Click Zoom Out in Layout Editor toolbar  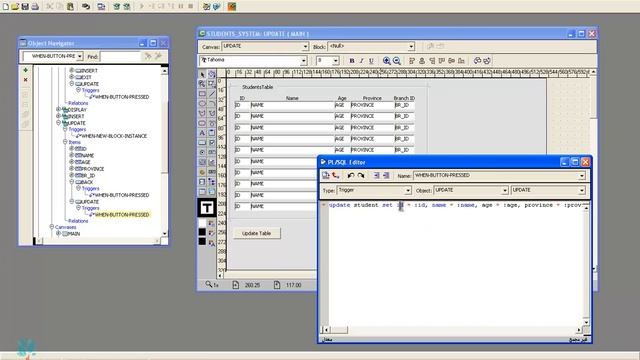(x=397, y=61)
